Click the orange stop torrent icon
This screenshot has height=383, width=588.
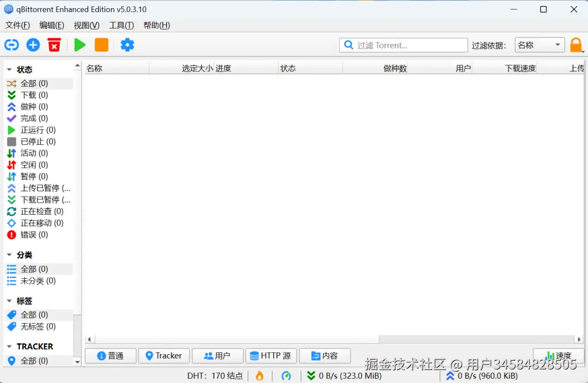102,45
